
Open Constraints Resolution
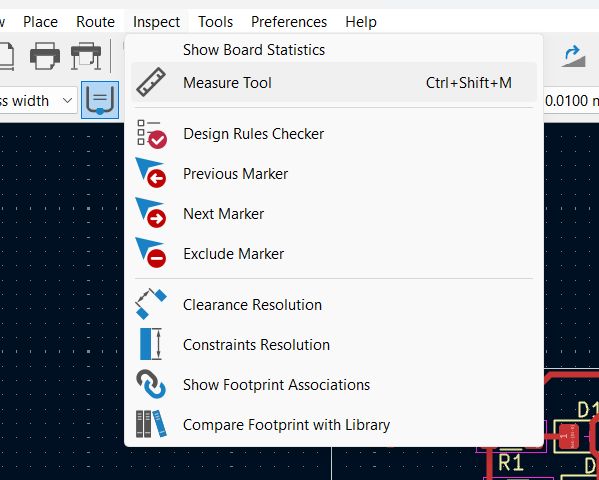pyautogui.click(x=333, y=345)
